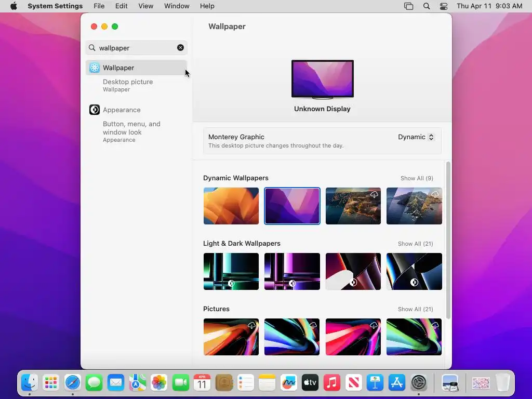The height and width of the screenshot is (399, 532).
Task: Open Spotlight search in menu bar
Action: click(x=427, y=6)
